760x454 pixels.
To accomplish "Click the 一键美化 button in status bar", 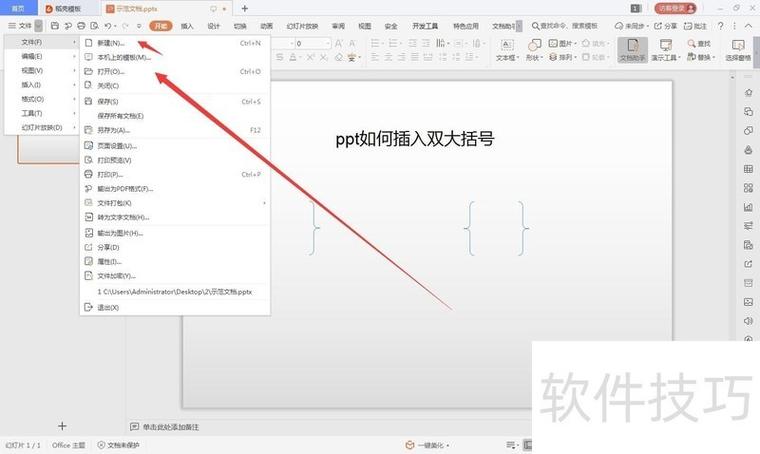I will pyautogui.click(x=428, y=445).
